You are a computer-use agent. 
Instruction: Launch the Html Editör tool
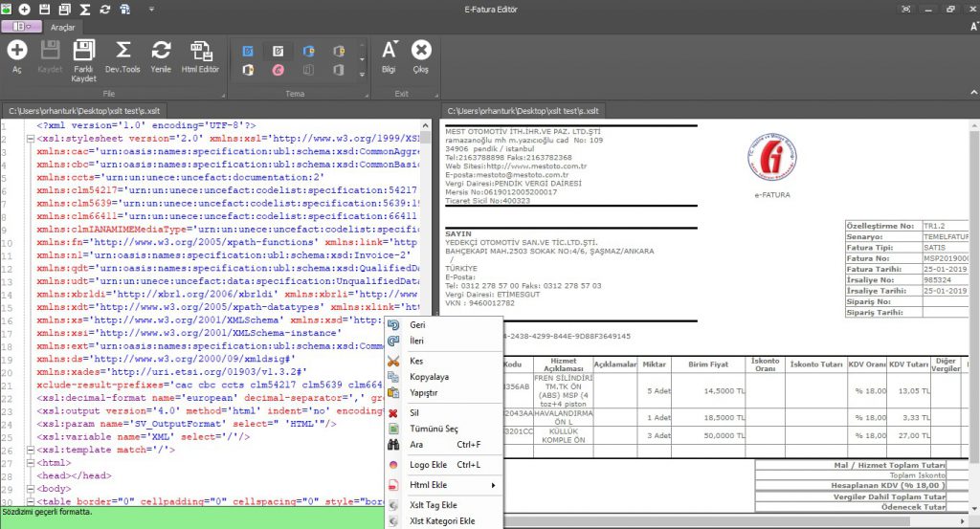point(200,56)
